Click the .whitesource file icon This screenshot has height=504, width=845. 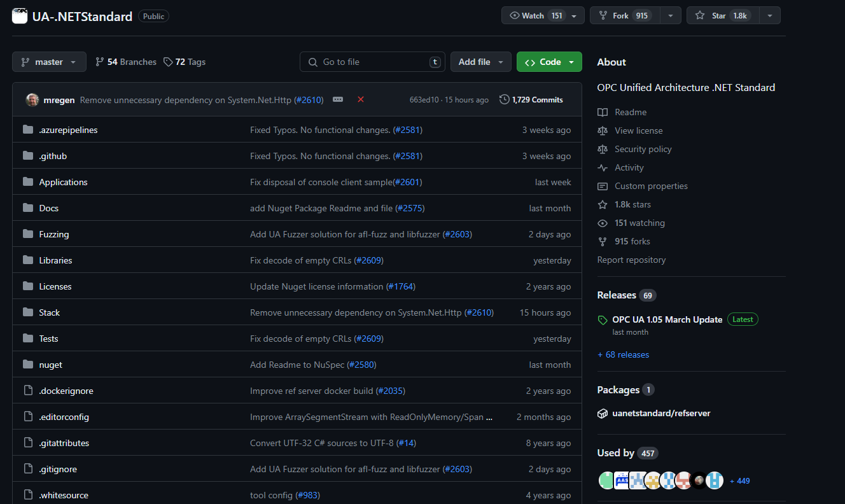point(28,495)
